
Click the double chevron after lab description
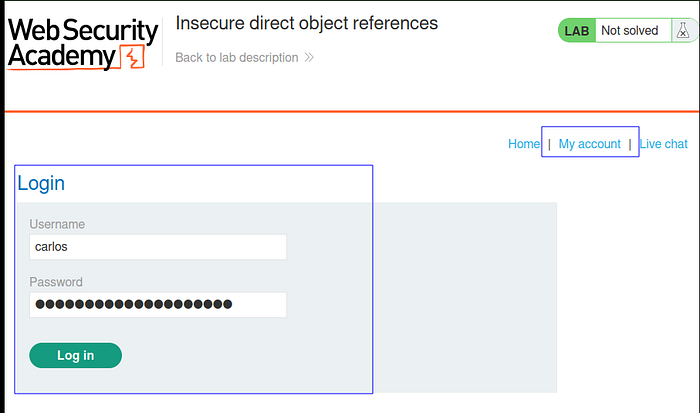coord(309,58)
